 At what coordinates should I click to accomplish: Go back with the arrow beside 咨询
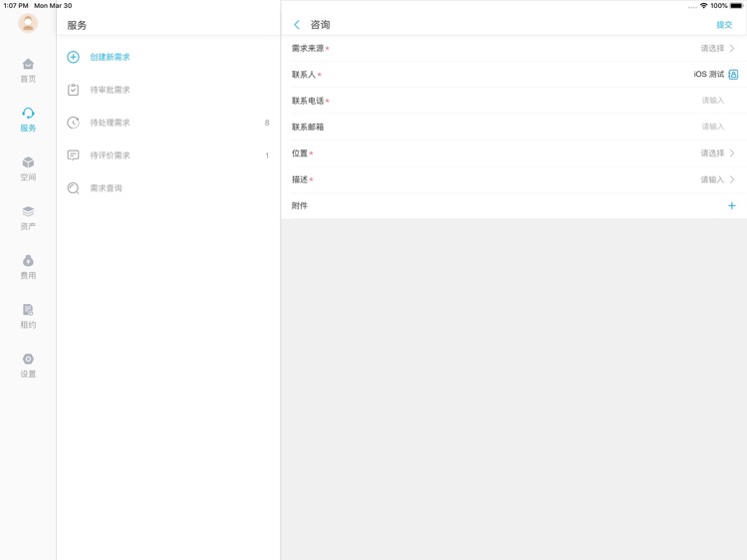[x=297, y=25]
